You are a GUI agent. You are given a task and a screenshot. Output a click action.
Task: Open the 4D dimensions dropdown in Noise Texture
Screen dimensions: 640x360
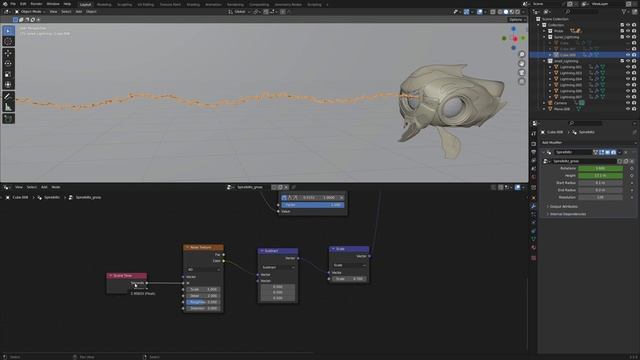[x=203, y=270]
